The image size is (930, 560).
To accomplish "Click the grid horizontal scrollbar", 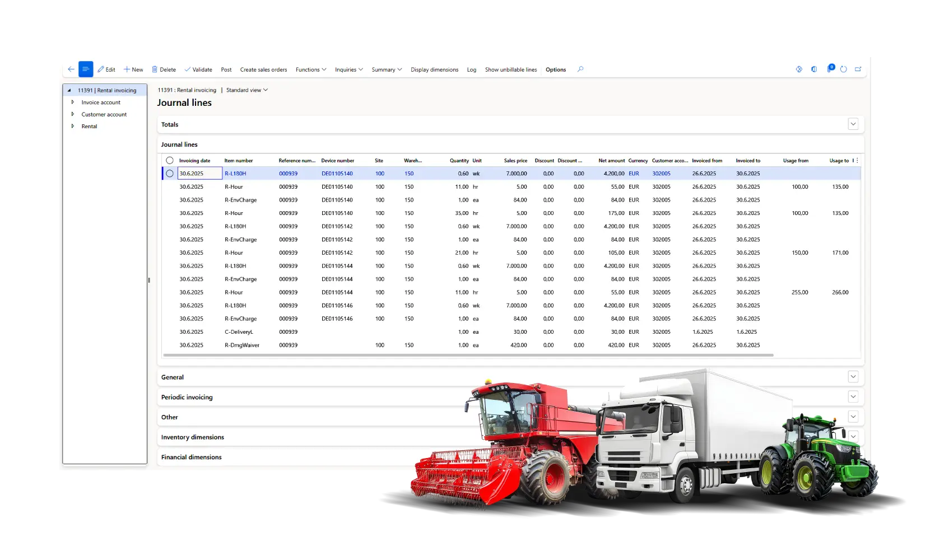I will click(x=468, y=355).
